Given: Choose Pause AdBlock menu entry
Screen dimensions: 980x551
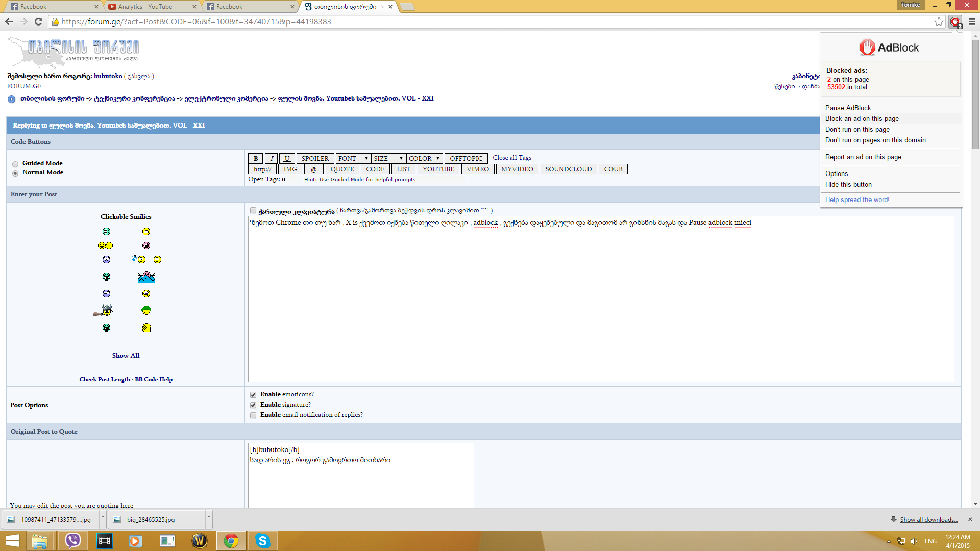Looking at the screenshot, I should pos(848,108).
